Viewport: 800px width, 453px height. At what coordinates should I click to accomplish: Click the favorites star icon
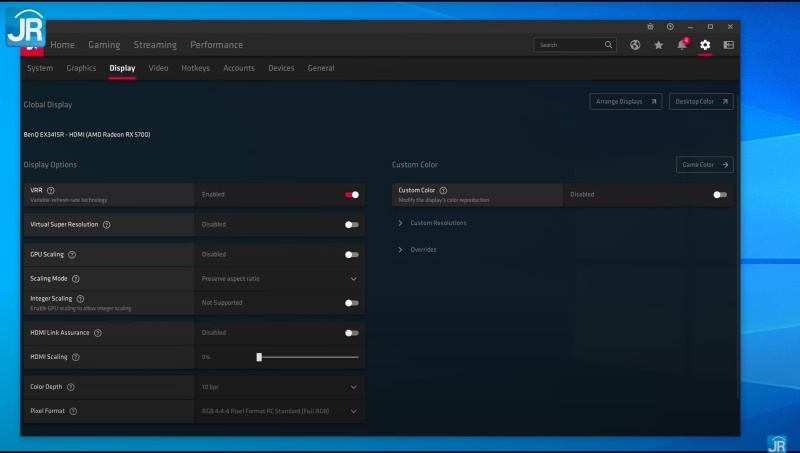coord(658,45)
